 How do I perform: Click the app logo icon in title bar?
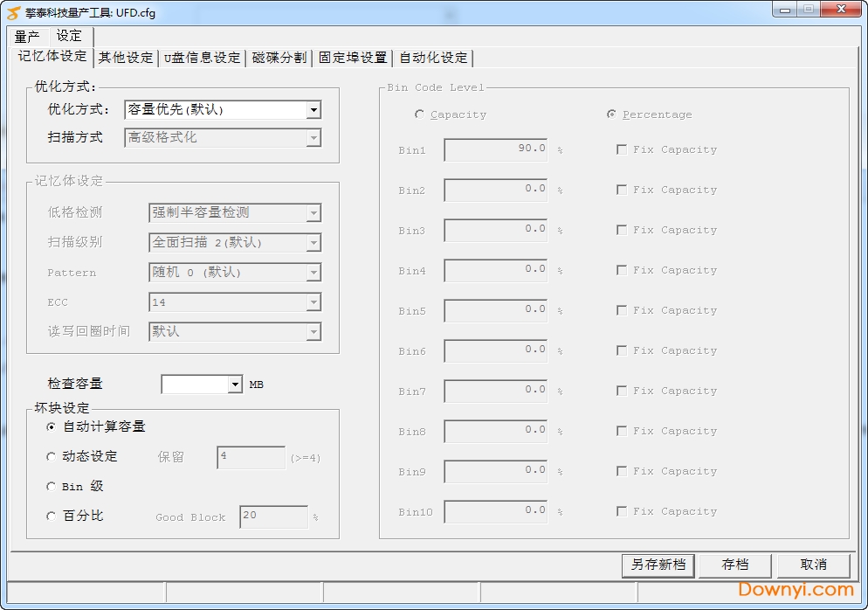(14, 13)
